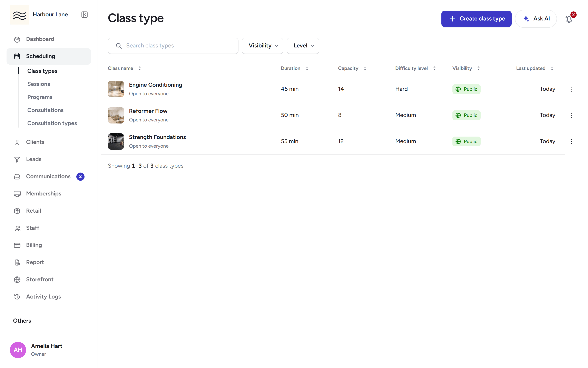This screenshot has height=368, width=588.
Task: Go to Consultations submenu item
Action: click(46, 110)
